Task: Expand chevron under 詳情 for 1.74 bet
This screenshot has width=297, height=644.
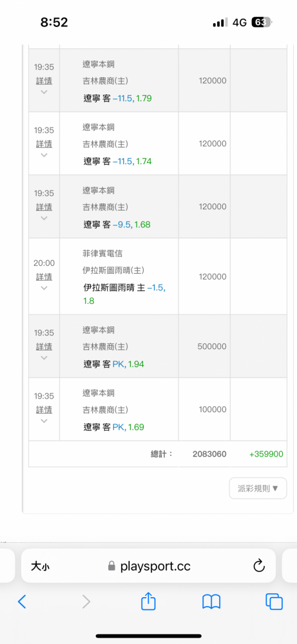Action: (x=44, y=155)
